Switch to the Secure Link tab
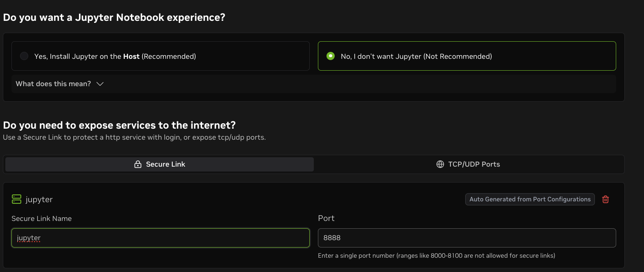 click(x=160, y=164)
